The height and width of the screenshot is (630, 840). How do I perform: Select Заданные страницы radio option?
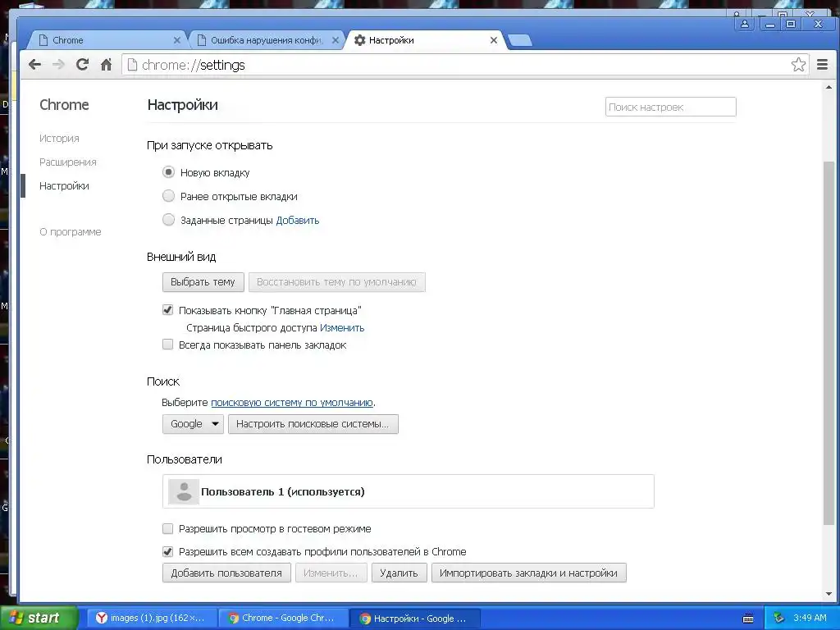click(x=168, y=220)
